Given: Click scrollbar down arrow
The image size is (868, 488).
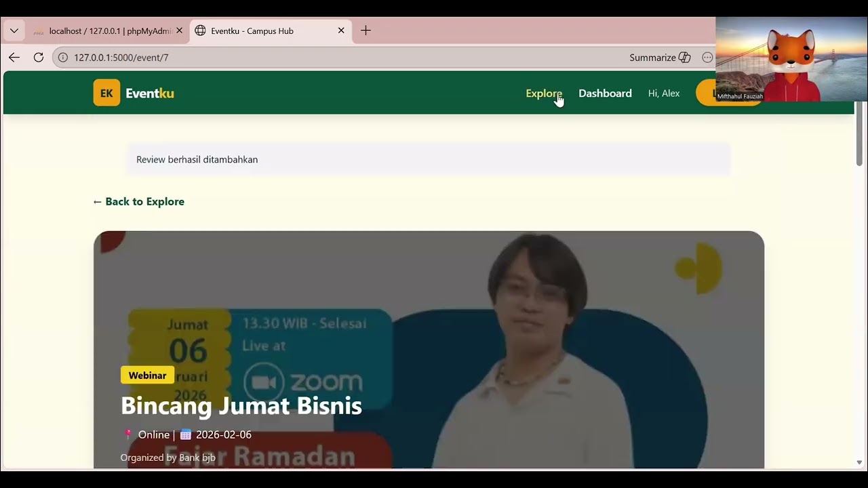Looking at the screenshot, I should (x=859, y=462).
